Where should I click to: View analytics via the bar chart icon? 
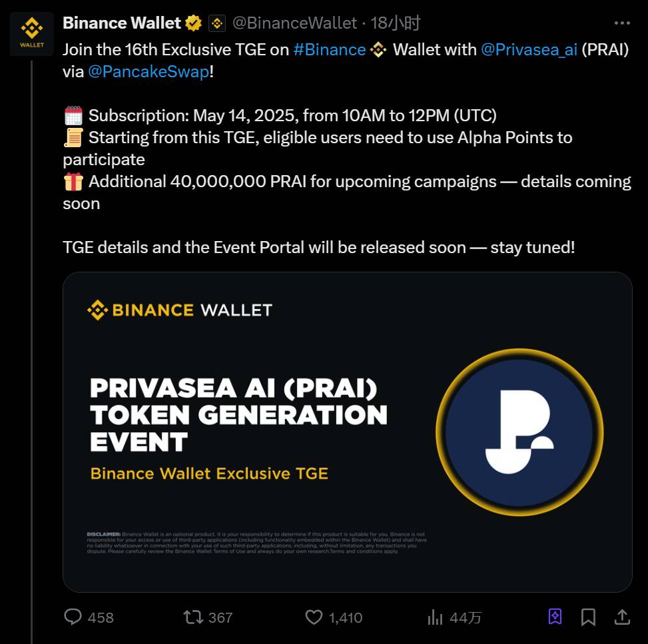point(435,617)
